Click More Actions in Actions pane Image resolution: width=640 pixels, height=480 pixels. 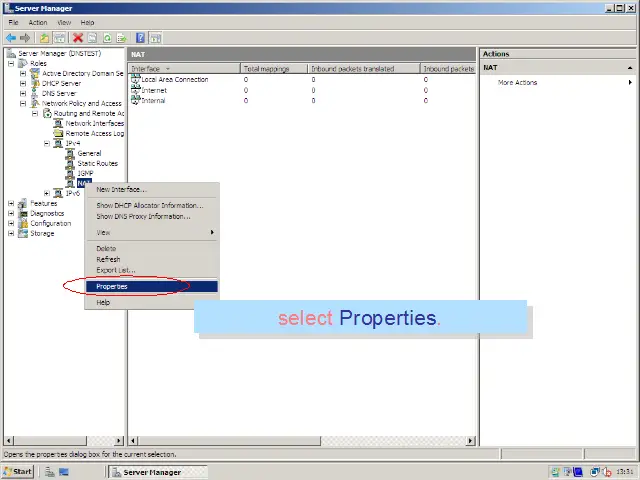tap(517, 82)
